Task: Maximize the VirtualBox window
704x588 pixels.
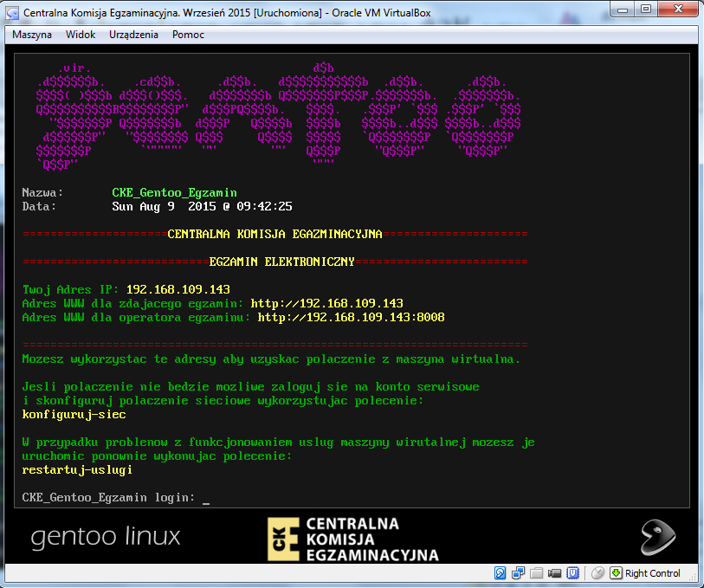Action: coord(646,9)
